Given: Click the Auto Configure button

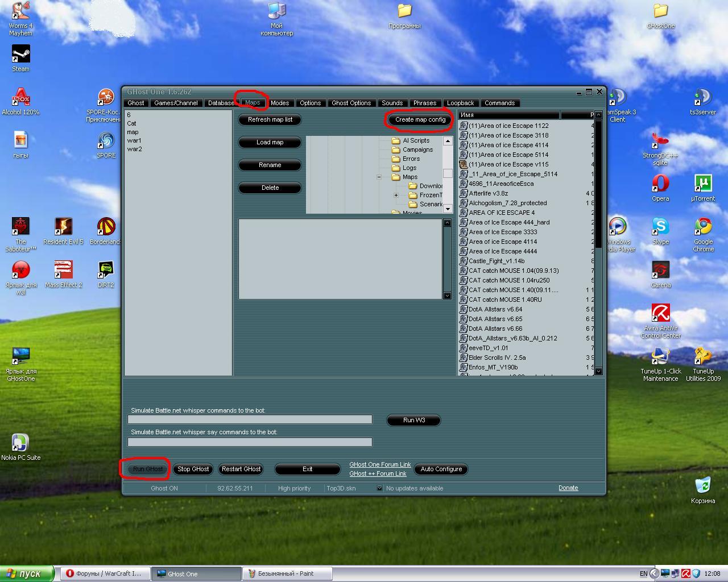Looking at the screenshot, I should pyautogui.click(x=441, y=469).
